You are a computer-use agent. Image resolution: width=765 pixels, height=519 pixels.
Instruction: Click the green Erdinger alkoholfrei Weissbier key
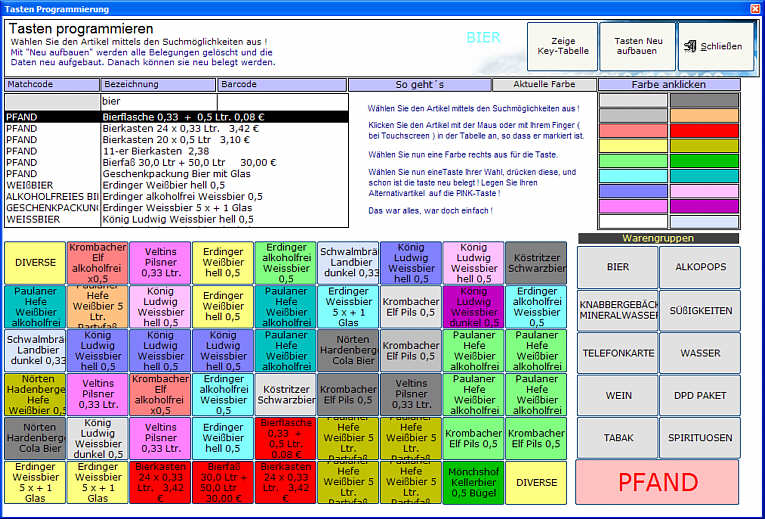tap(286, 262)
